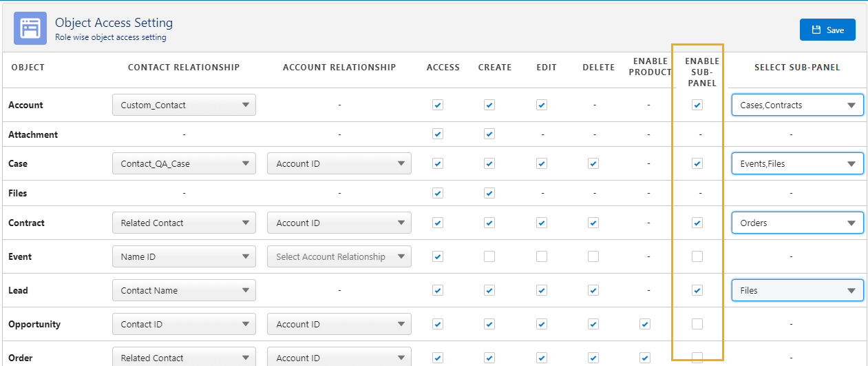Toggle Delete checkbox for Case row
The width and height of the screenshot is (868, 366).
point(593,163)
